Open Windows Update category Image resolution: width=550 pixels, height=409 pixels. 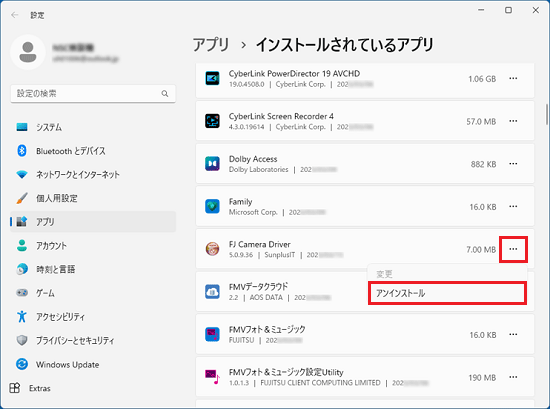coord(93,364)
